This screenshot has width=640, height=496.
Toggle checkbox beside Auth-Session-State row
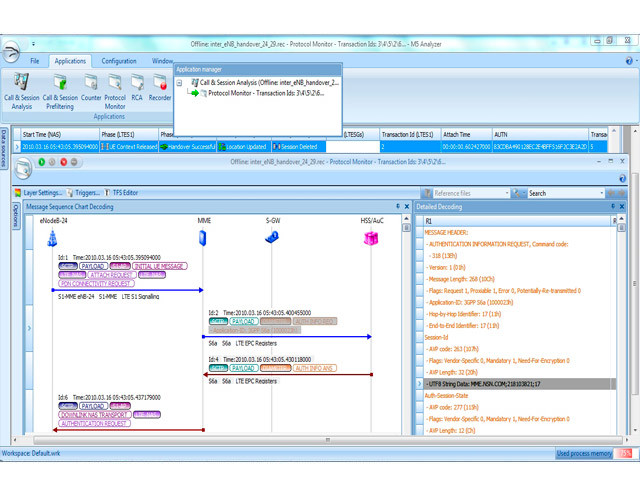[420, 395]
